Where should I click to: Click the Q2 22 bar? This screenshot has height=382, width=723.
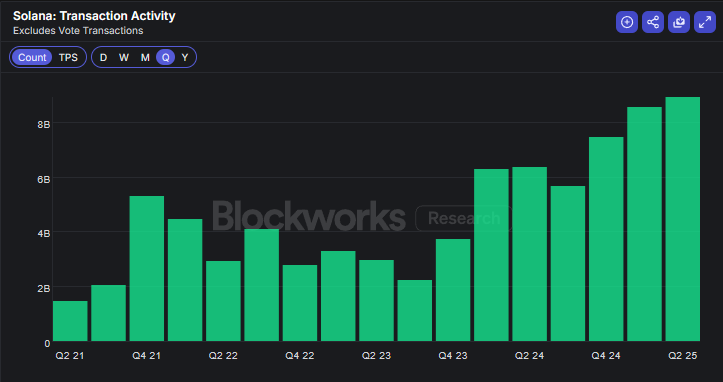(223, 301)
